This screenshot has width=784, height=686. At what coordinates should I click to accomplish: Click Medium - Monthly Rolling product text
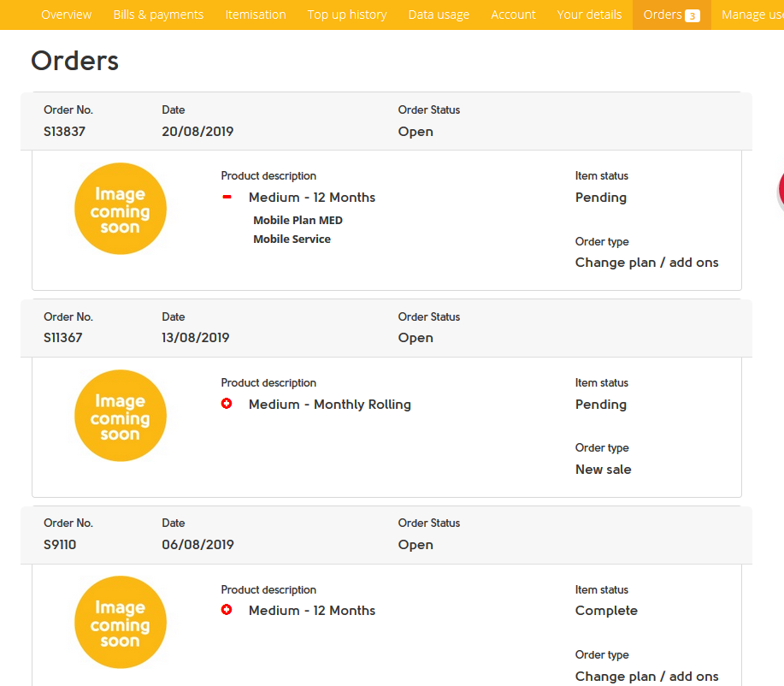(330, 405)
